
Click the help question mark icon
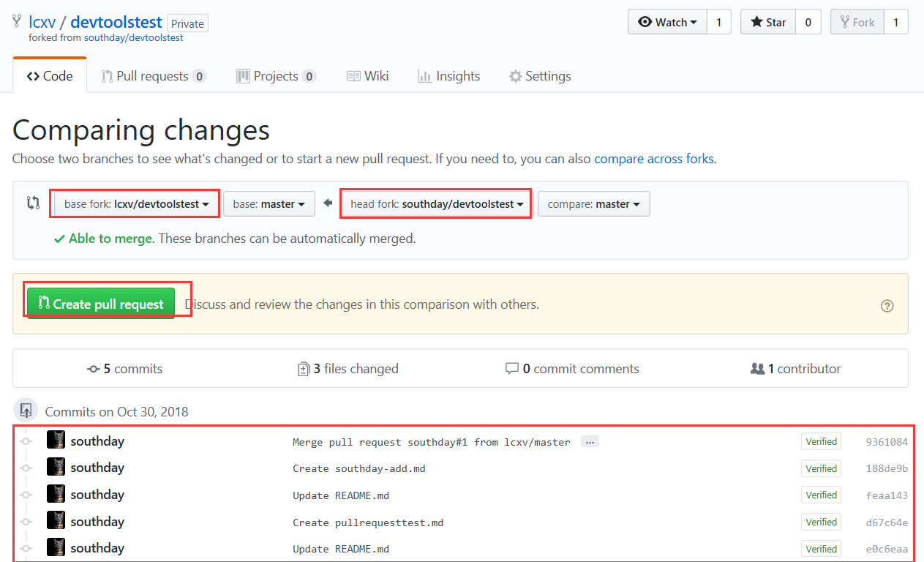(887, 306)
